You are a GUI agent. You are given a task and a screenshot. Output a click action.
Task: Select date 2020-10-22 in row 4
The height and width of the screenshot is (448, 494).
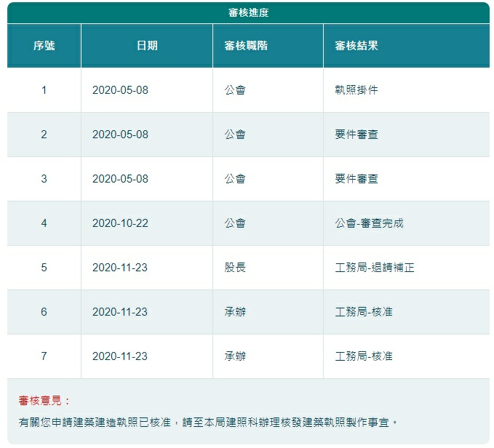coord(120,223)
